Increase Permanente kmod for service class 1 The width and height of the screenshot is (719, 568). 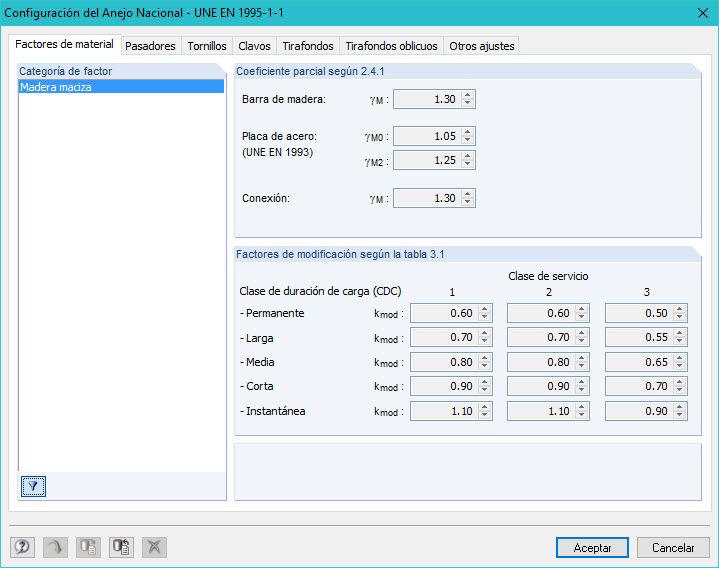pos(484,309)
